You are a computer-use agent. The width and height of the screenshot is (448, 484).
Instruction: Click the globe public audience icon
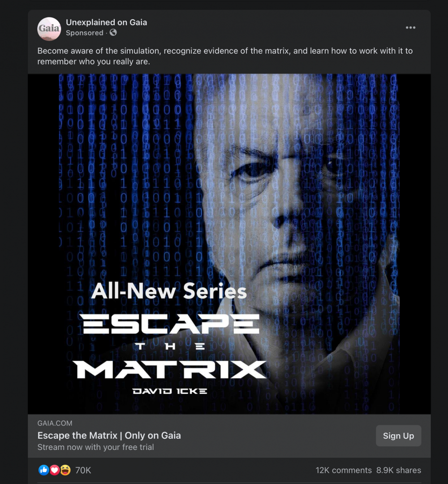(113, 32)
